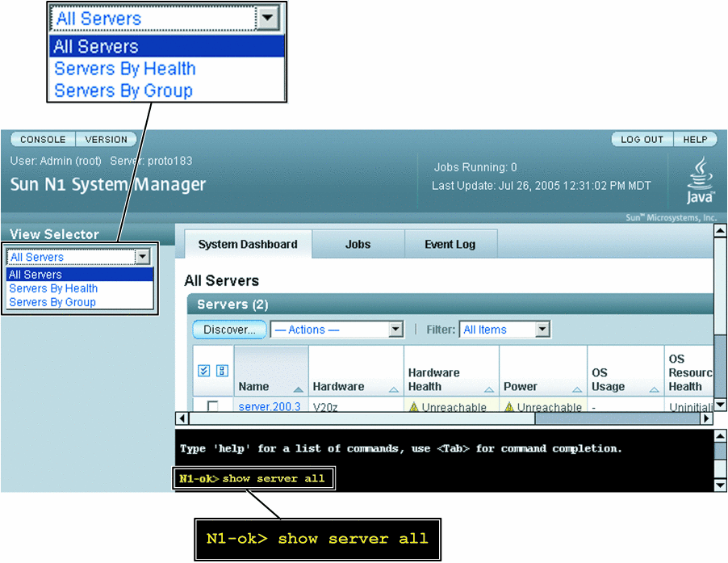This screenshot has width=728, height=563.
Task: Click command console scroll down arrow
Action: point(720,485)
